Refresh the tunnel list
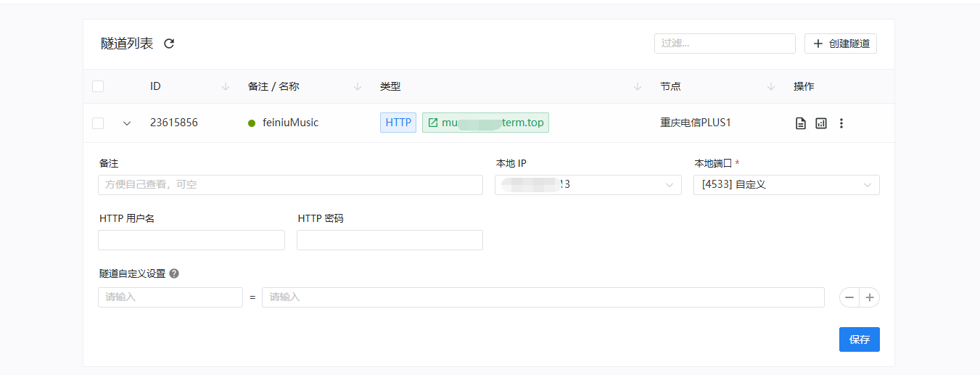The width and height of the screenshot is (980, 375). pos(169,44)
